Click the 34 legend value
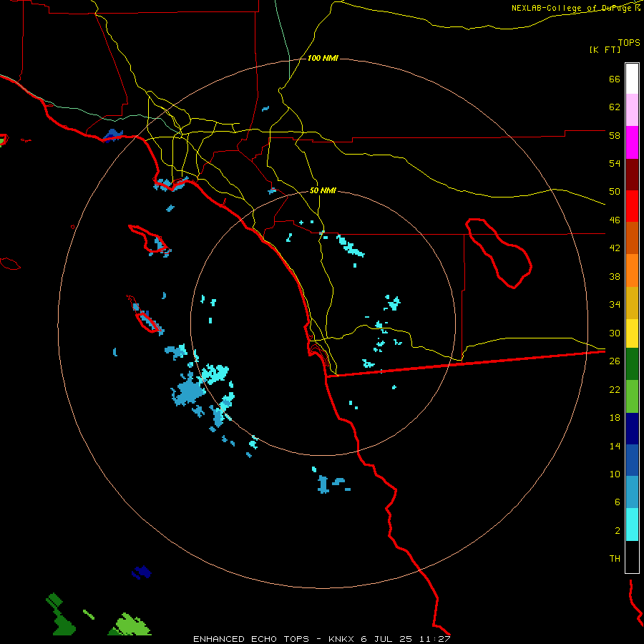This screenshot has width=644, height=644. tap(615, 304)
